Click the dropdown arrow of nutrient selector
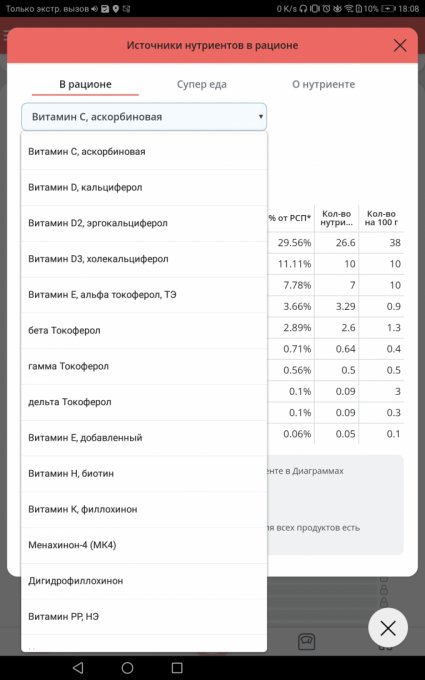The width and height of the screenshot is (425, 680). pos(261,117)
